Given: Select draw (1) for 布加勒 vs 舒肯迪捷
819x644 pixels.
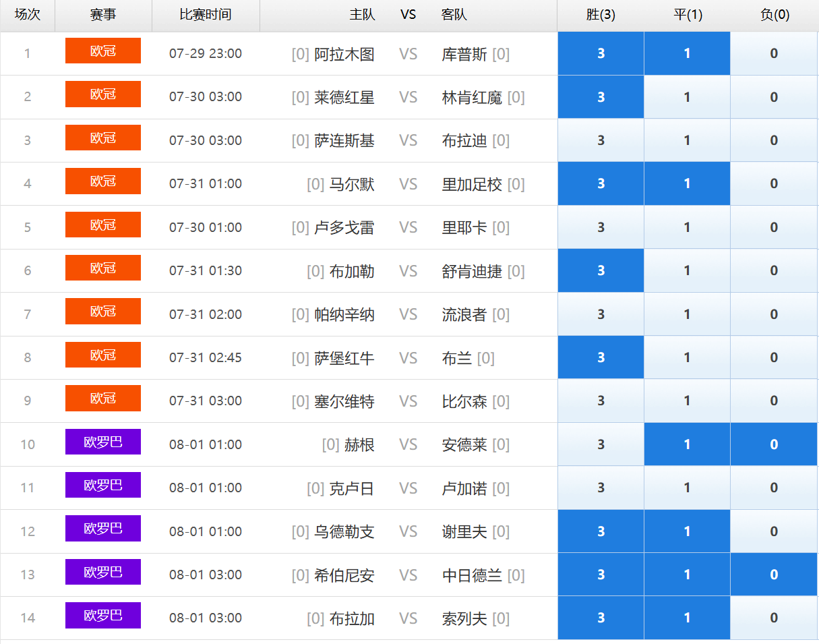Looking at the screenshot, I should [x=687, y=270].
